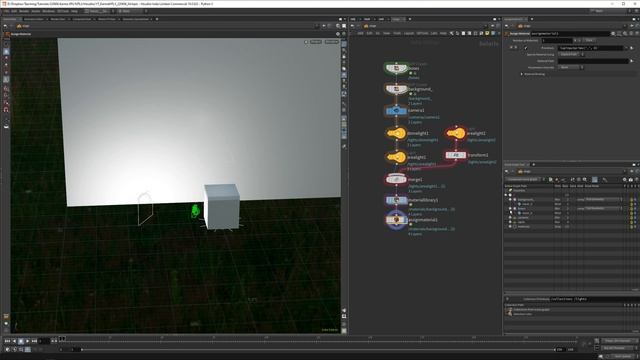
Task: Click the Material Path input field
Action: (593, 61)
